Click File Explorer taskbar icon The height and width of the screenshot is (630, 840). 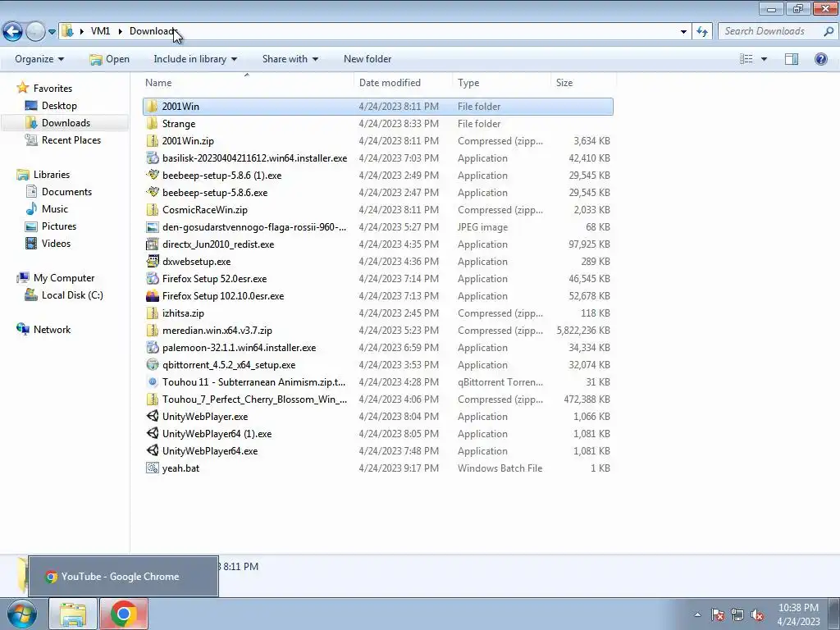tap(73, 614)
